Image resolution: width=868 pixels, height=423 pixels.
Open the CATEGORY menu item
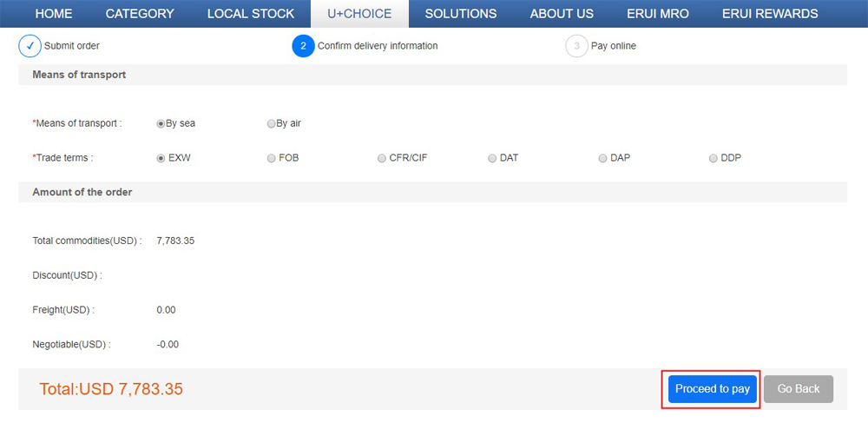[x=140, y=14]
